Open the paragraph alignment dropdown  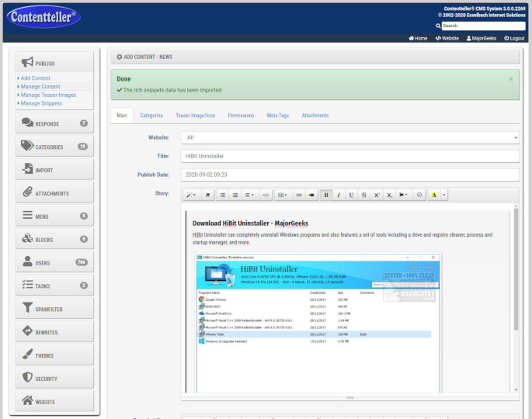coord(249,195)
